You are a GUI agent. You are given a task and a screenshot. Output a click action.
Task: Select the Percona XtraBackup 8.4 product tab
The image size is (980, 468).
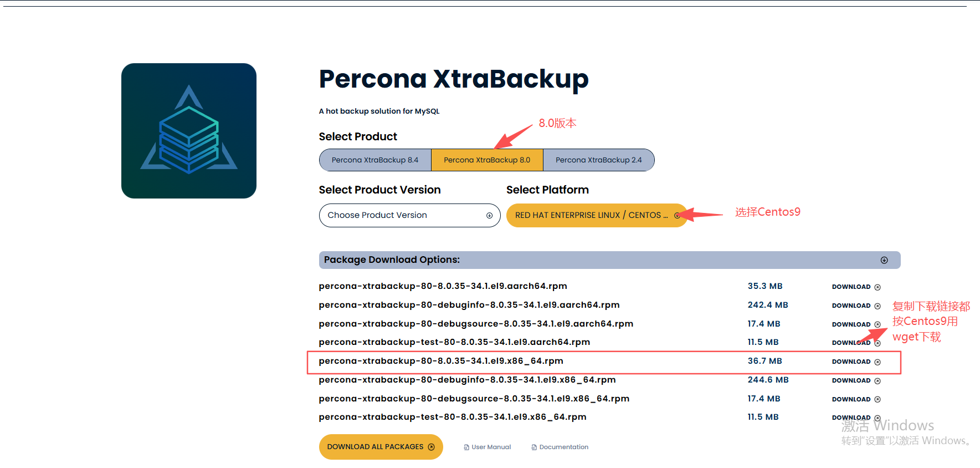(x=375, y=160)
